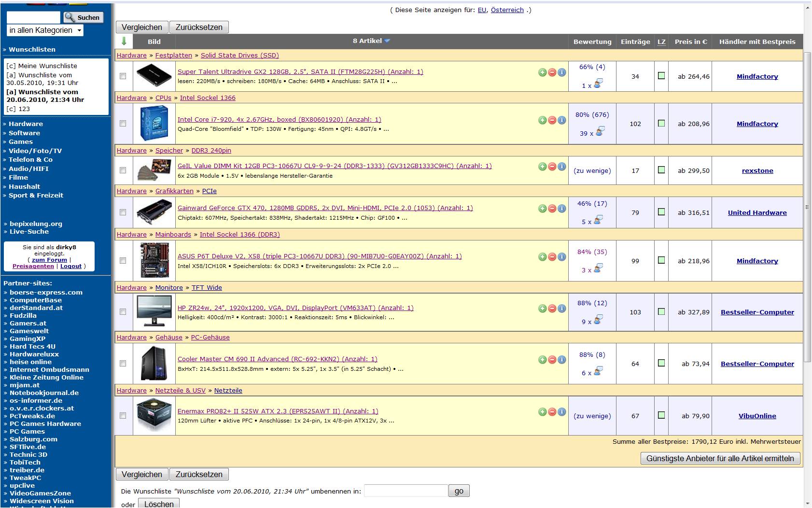Decrease quantity of ASUS P6T Deluxe V2
812x508 pixels.
(552, 257)
